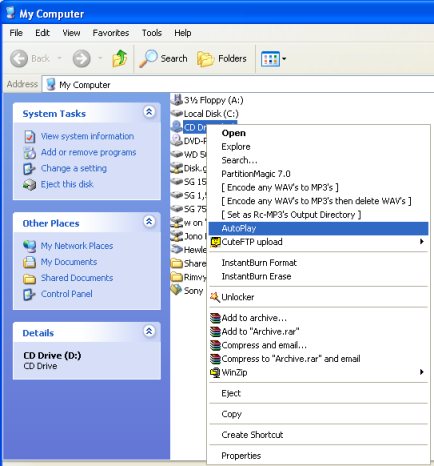Click the Search magnifier toolbar icon
Image resolution: width=434 pixels, height=466 pixels.
coord(148,58)
